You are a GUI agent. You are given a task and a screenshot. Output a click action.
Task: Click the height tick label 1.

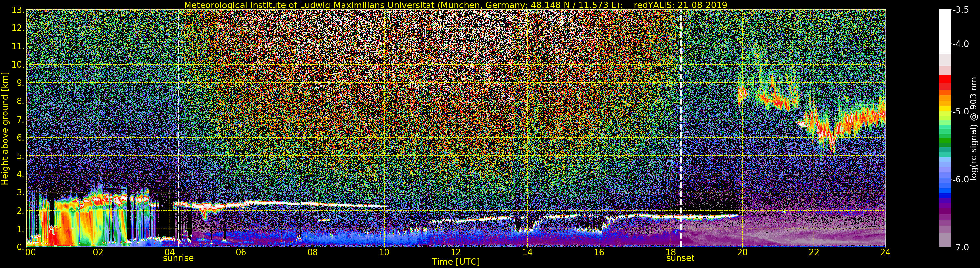click(x=21, y=229)
